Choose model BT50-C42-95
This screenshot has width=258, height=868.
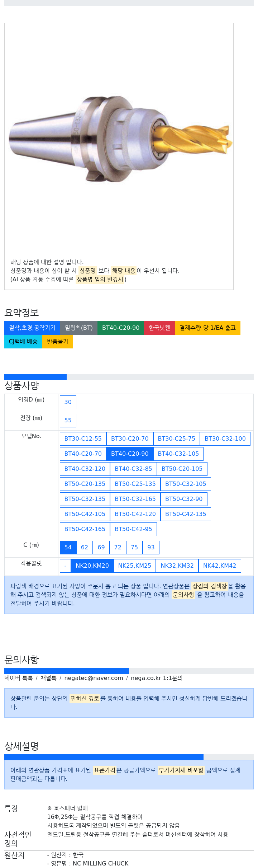pos(133,529)
